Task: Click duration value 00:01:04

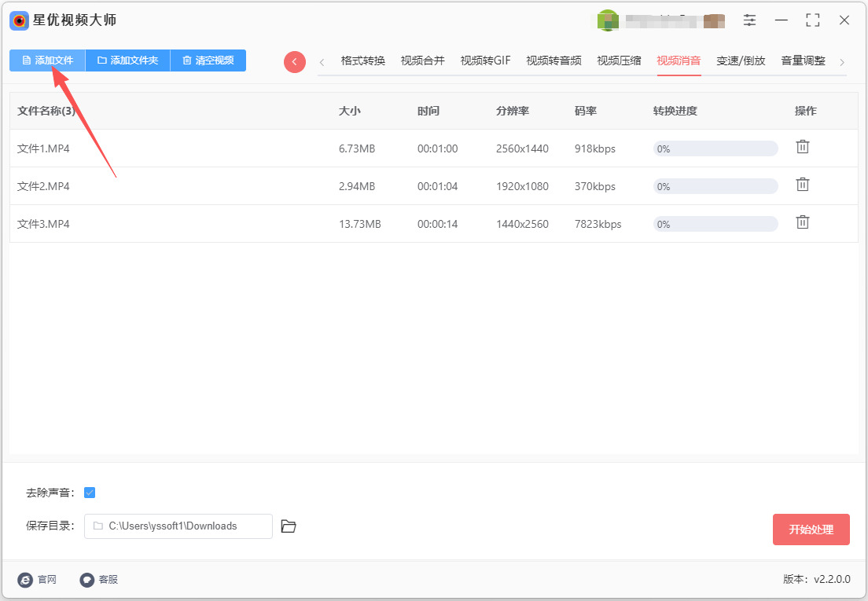Action: tap(438, 186)
